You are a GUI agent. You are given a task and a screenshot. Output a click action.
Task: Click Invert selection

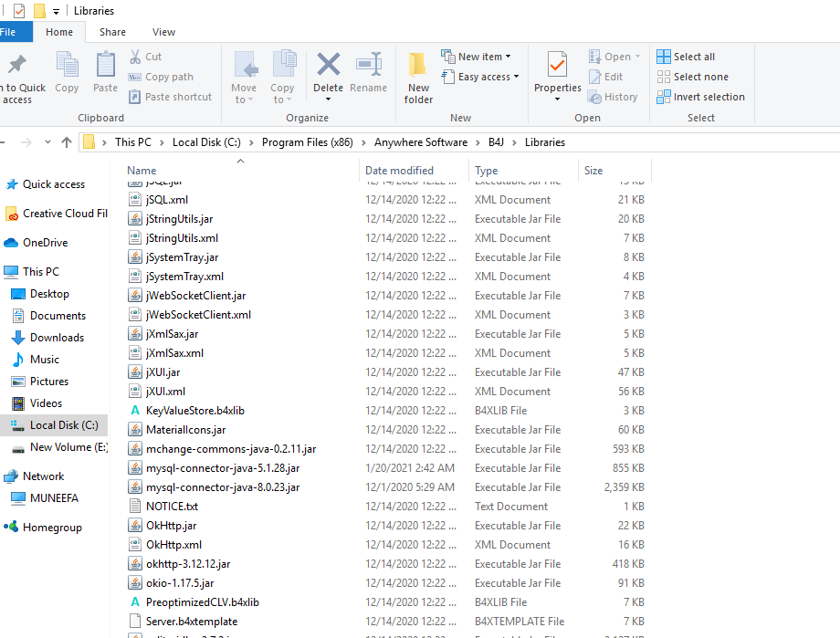click(x=700, y=97)
